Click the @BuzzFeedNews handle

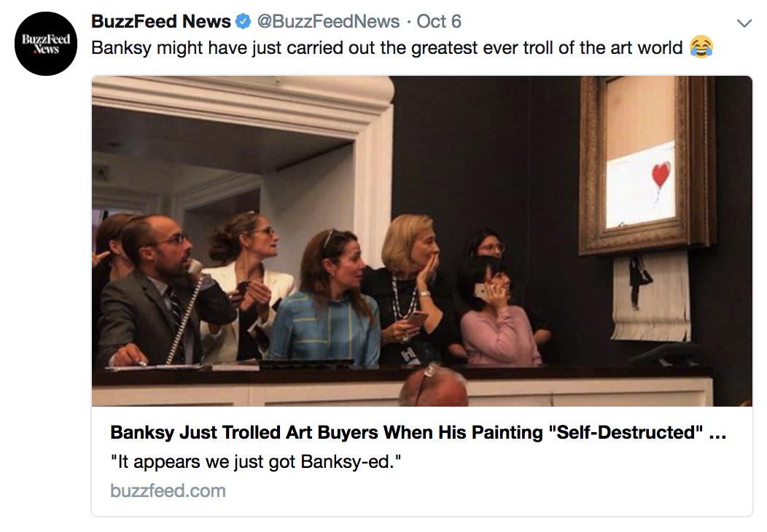pos(329,22)
